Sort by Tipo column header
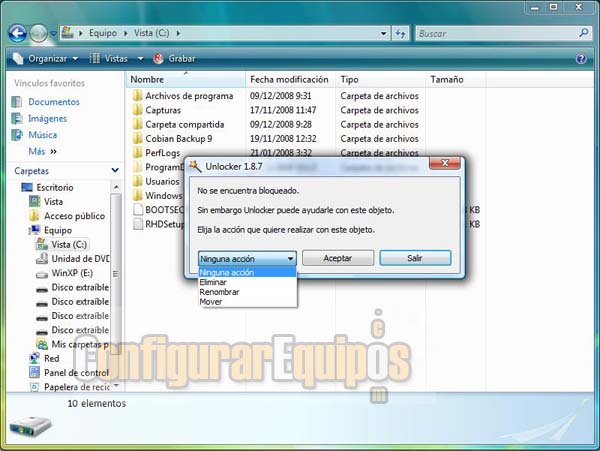600x451 pixels. coord(380,80)
